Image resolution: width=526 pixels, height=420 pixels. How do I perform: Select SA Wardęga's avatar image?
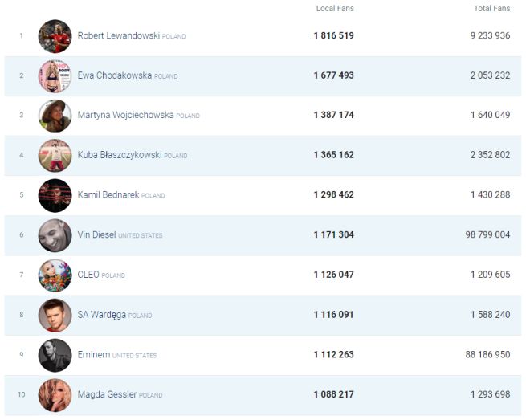[55, 315]
